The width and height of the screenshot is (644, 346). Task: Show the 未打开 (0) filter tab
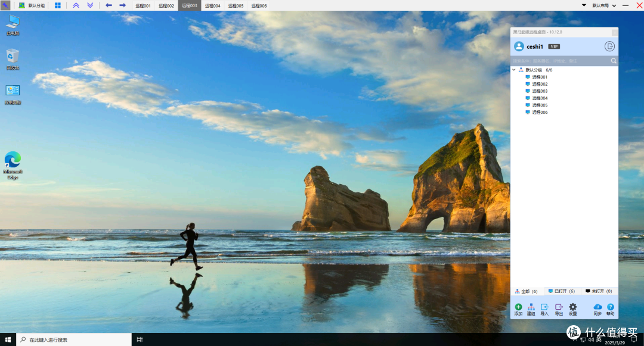tap(599, 291)
